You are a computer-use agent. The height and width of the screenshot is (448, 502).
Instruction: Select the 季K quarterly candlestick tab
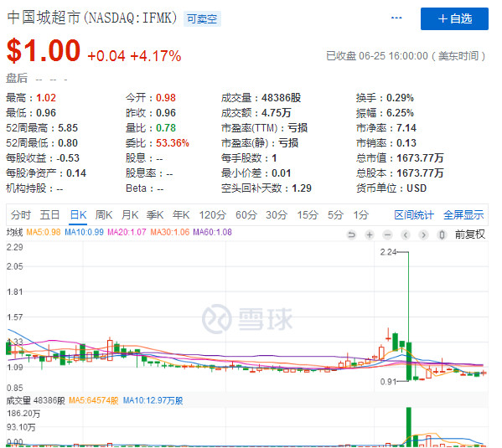(155, 214)
